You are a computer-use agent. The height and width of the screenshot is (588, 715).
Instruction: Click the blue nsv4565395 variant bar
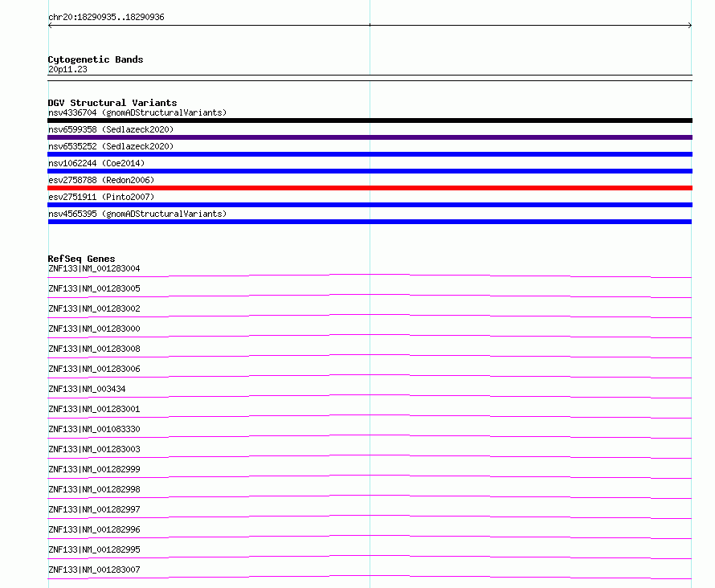370,222
